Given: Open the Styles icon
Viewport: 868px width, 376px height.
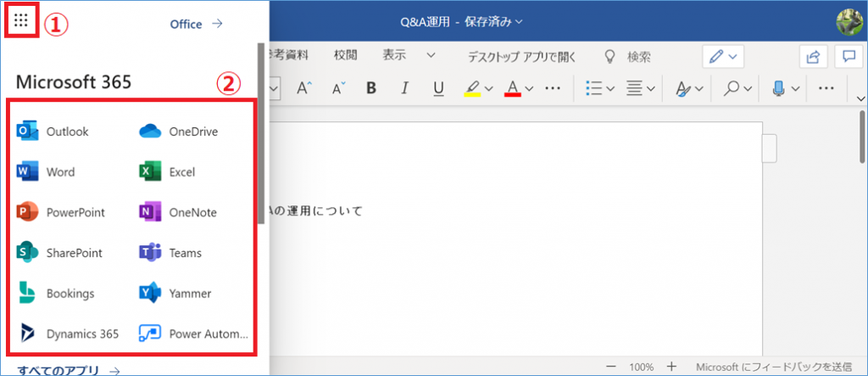Looking at the screenshot, I should pos(682,87).
